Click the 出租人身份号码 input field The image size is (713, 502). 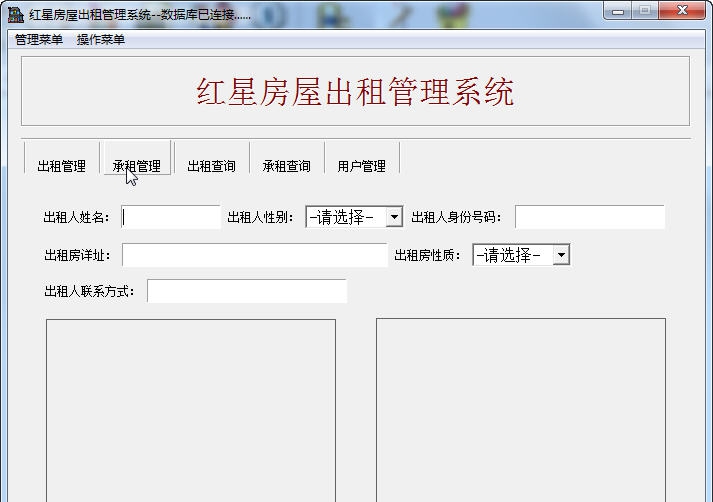tap(590, 217)
